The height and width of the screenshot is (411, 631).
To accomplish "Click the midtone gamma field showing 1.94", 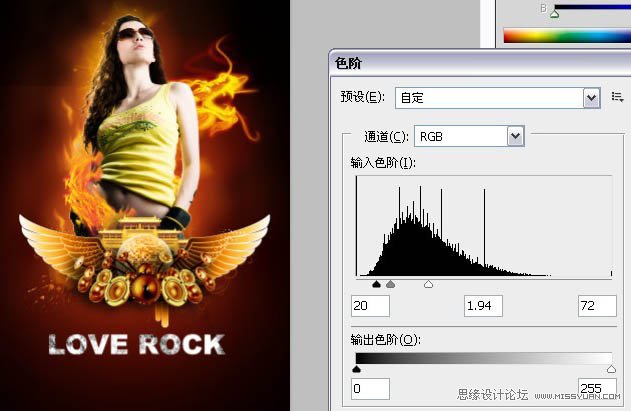I will click(x=483, y=306).
